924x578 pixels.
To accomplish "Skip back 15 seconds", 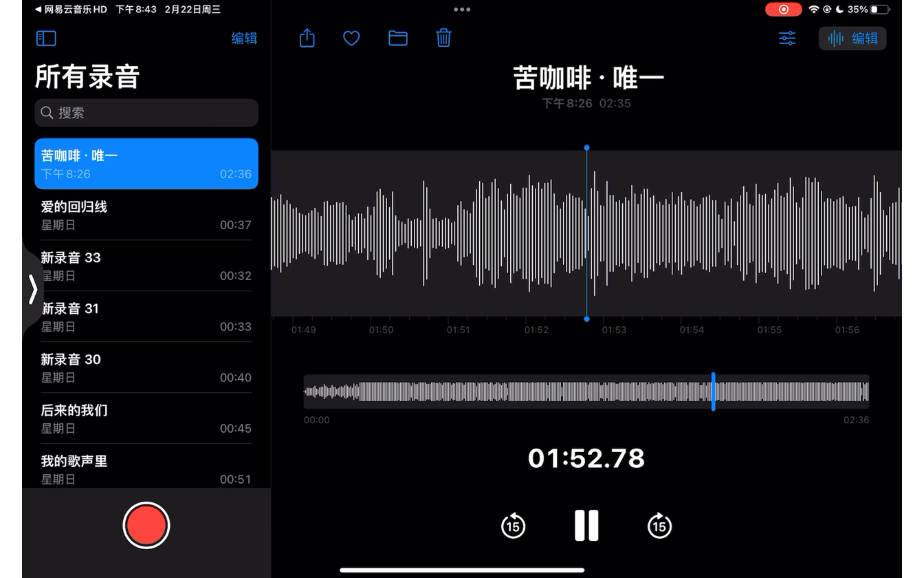I will coord(513,526).
